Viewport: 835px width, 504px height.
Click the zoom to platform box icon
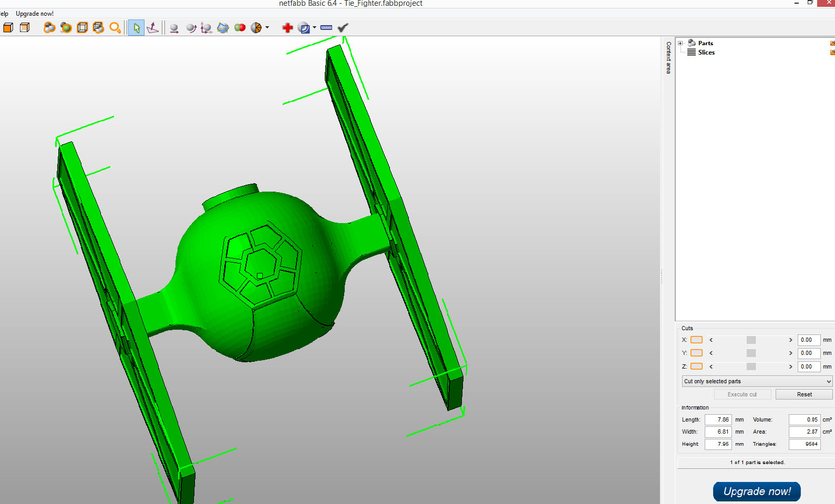[83, 28]
